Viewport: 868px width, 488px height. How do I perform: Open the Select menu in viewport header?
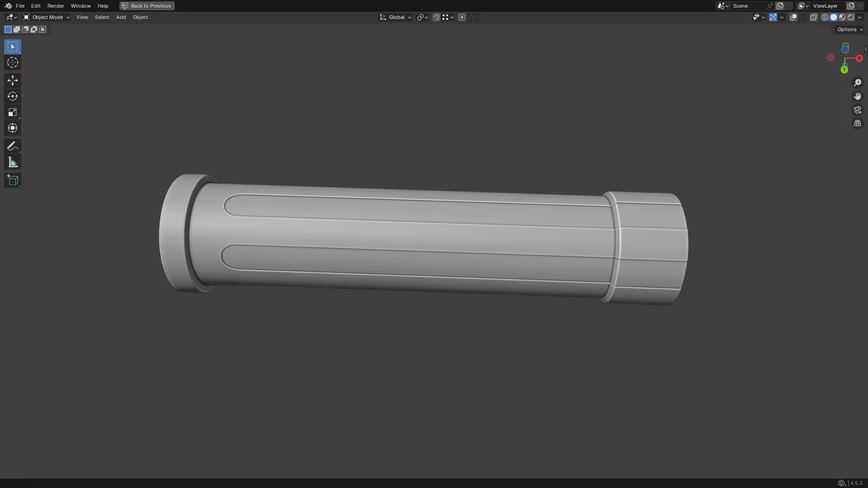[x=102, y=17]
